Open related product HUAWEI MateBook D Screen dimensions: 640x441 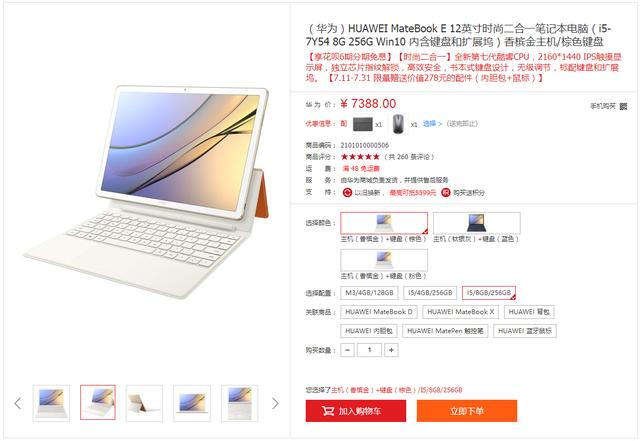click(x=379, y=312)
